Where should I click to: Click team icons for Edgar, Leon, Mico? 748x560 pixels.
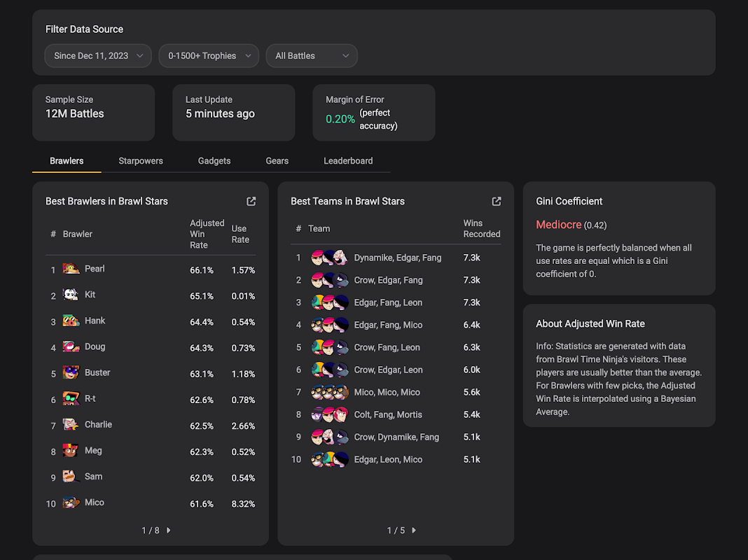[x=330, y=459]
